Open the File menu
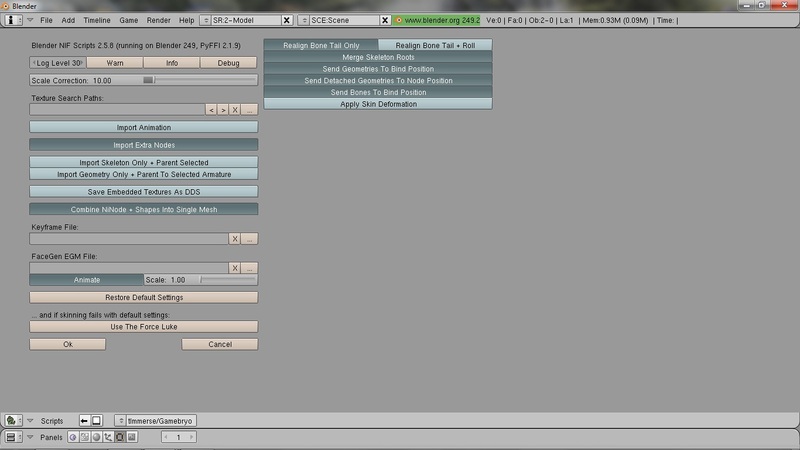Image resolution: width=800 pixels, height=450 pixels. tap(46, 20)
